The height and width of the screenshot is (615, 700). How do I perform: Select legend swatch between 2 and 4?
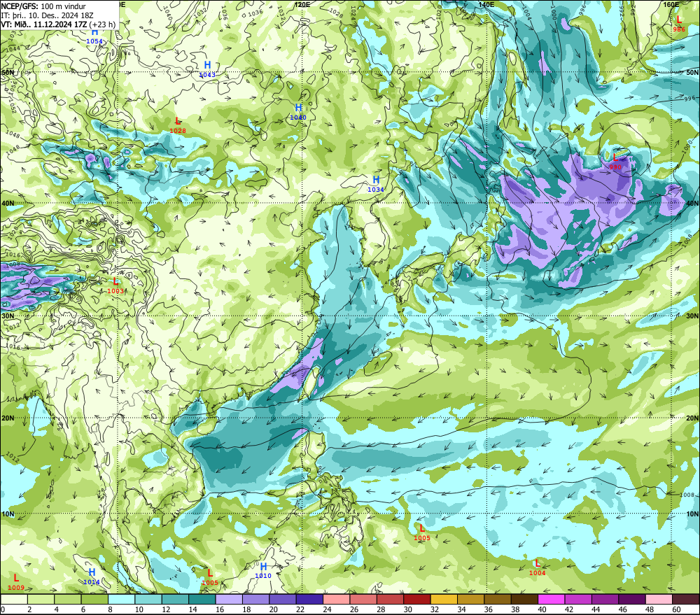[41, 600]
